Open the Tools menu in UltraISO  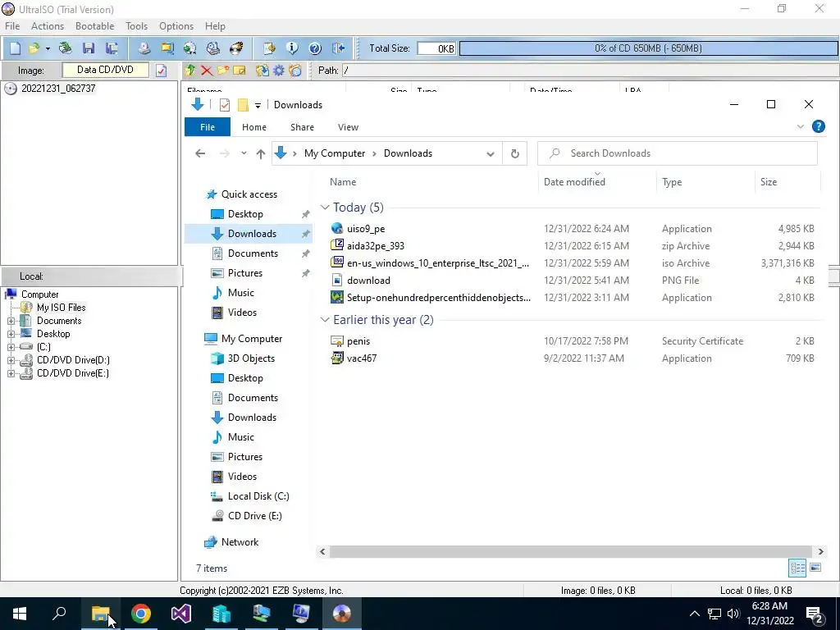[x=137, y=26]
